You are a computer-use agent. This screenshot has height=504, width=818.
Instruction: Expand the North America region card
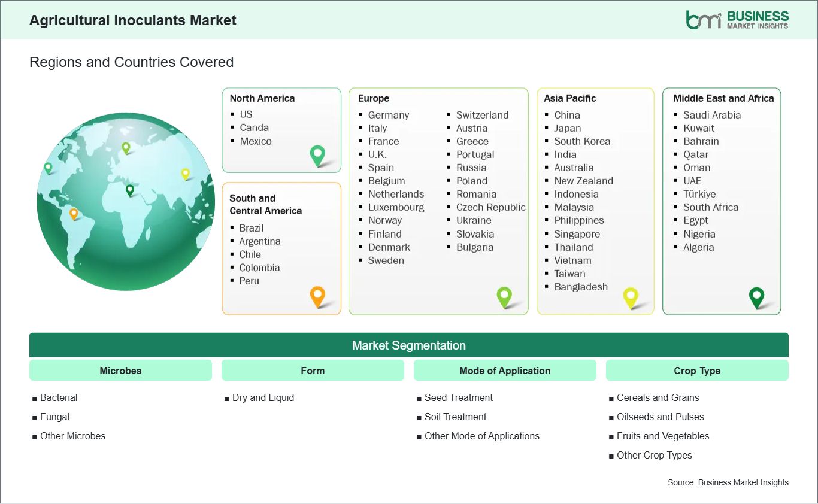tap(281, 130)
